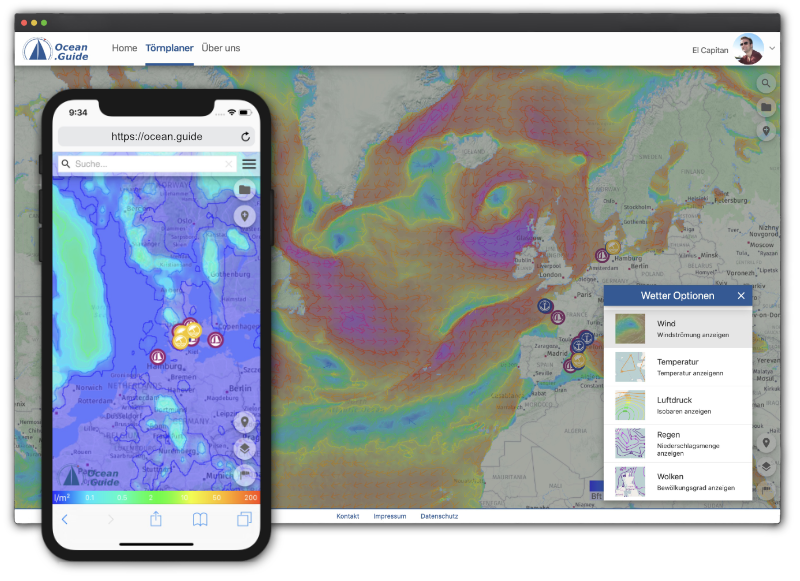Viewport: 800px width, 581px height.
Task: Click the purple sailboat marker near Copenhagen on phone
Action: (215, 339)
